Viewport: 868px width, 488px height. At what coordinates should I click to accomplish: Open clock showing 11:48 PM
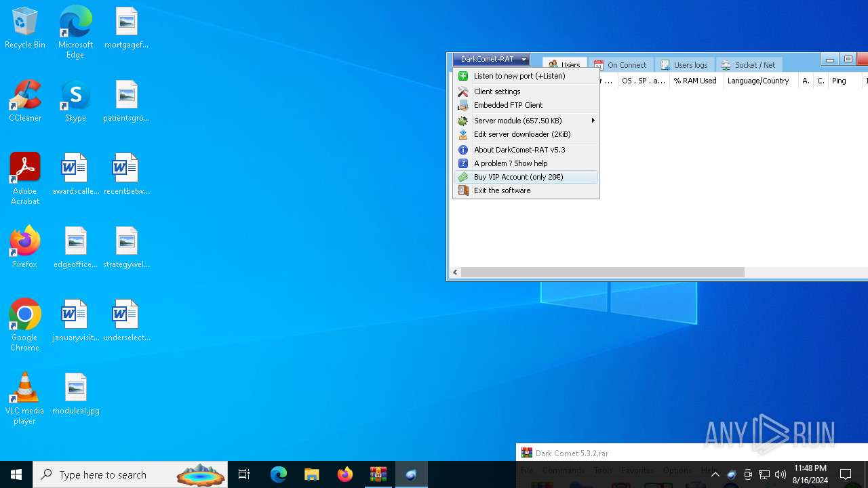(810, 474)
